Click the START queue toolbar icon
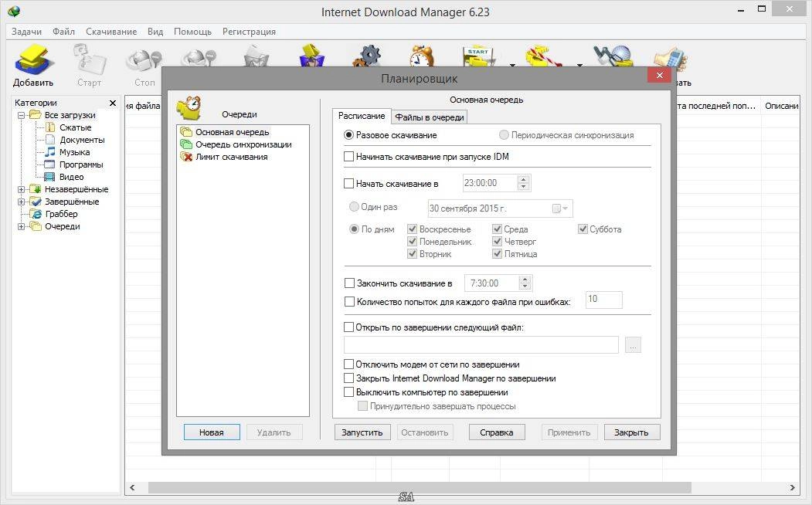This screenshot has height=505, width=812. pyautogui.click(x=478, y=56)
